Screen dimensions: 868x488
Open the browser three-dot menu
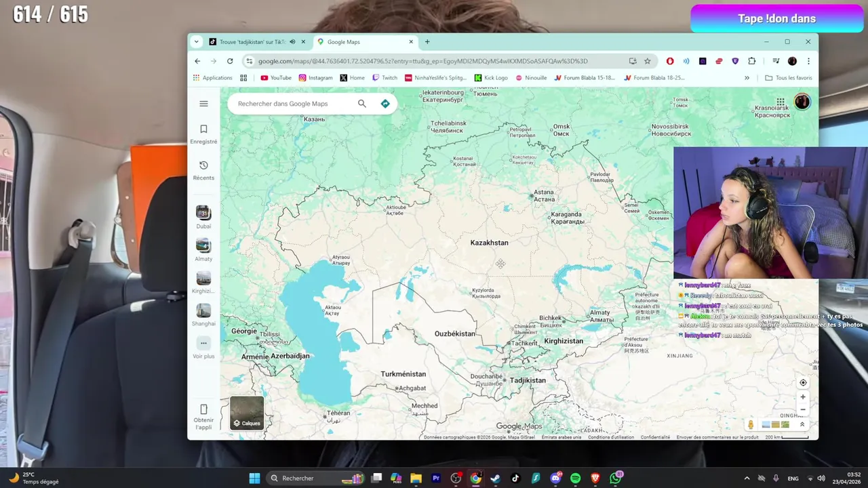[x=808, y=61]
